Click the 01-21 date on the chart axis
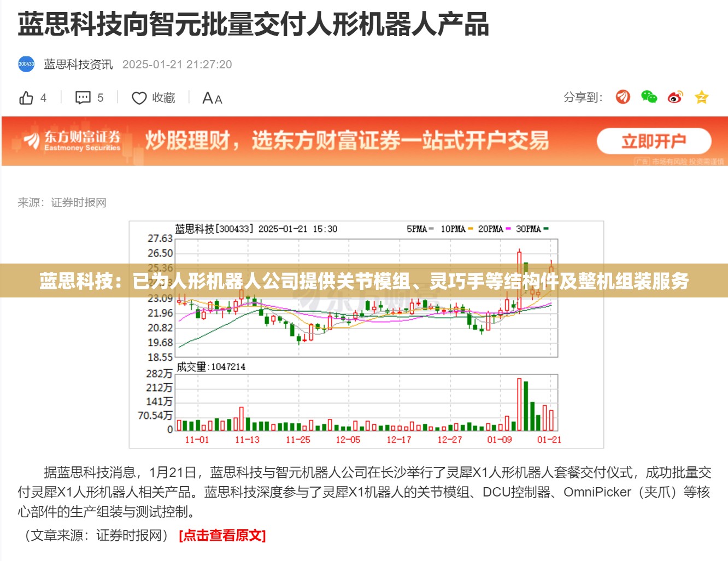Screen dimensions: 728x561 pyautogui.click(x=549, y=440)
